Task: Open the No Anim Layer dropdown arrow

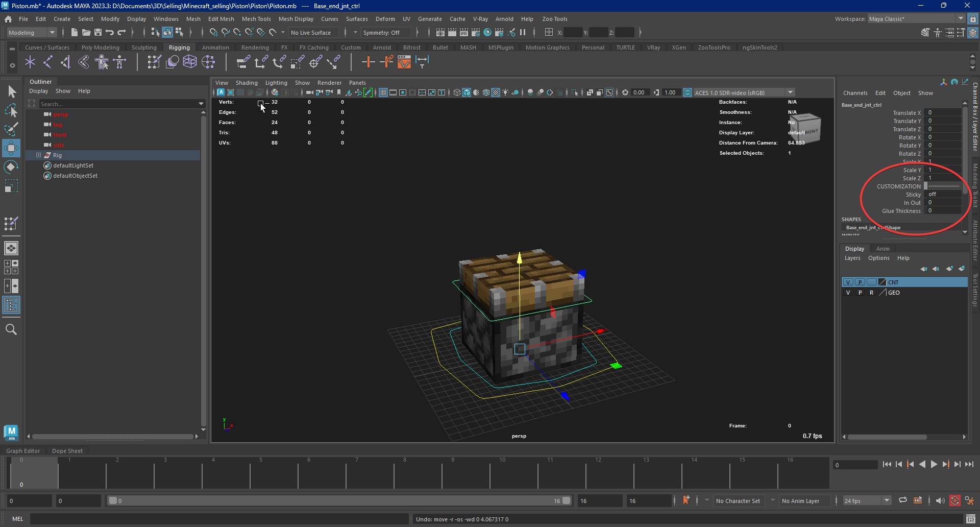Action: click(773, 501)
